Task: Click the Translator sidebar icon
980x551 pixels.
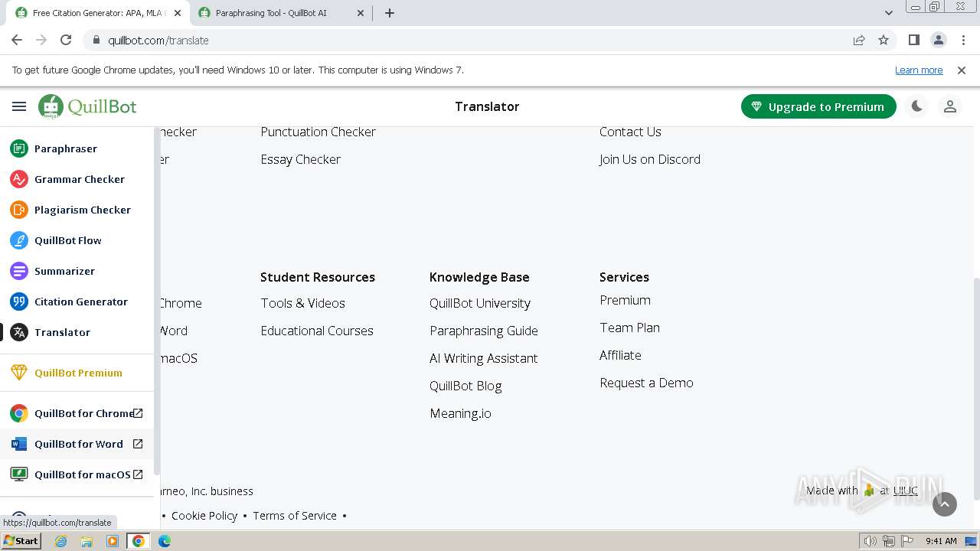Action: pos(19,332)
